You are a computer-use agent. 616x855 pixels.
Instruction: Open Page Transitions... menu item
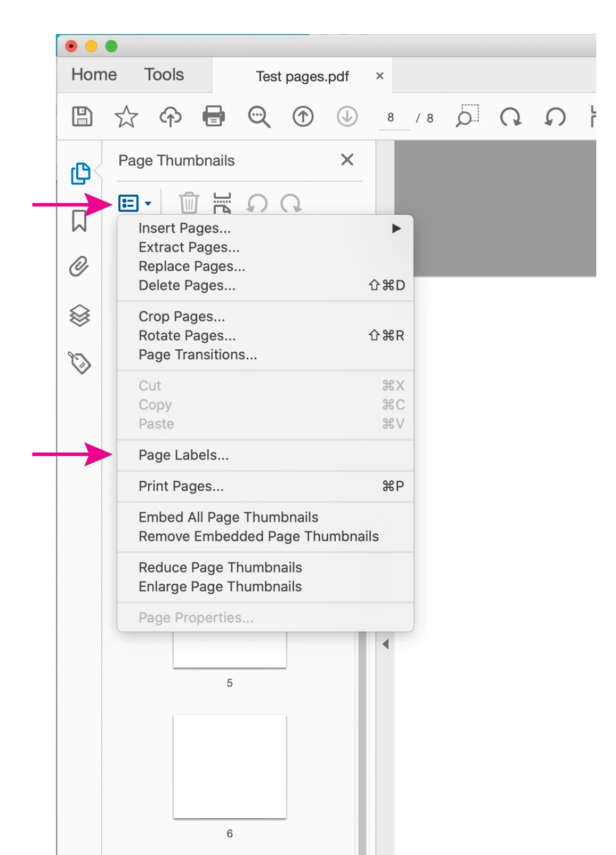(x=265, y=355)
